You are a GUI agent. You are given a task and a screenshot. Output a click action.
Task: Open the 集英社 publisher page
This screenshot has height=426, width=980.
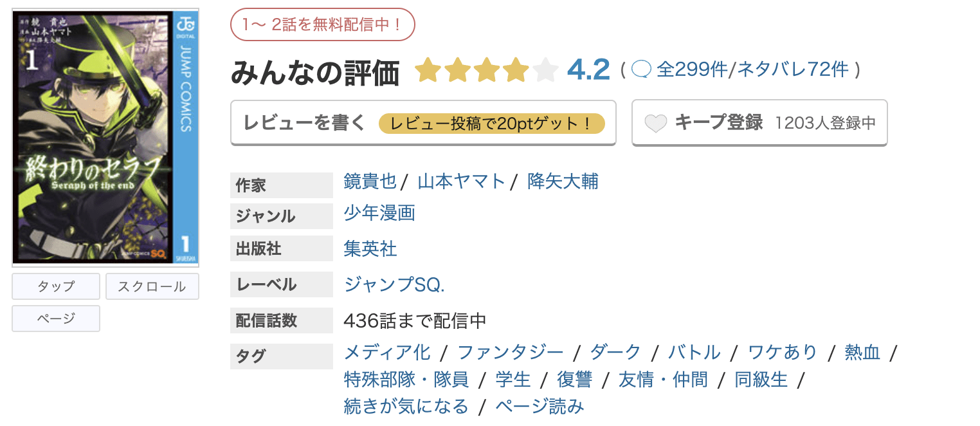(370, 248)
